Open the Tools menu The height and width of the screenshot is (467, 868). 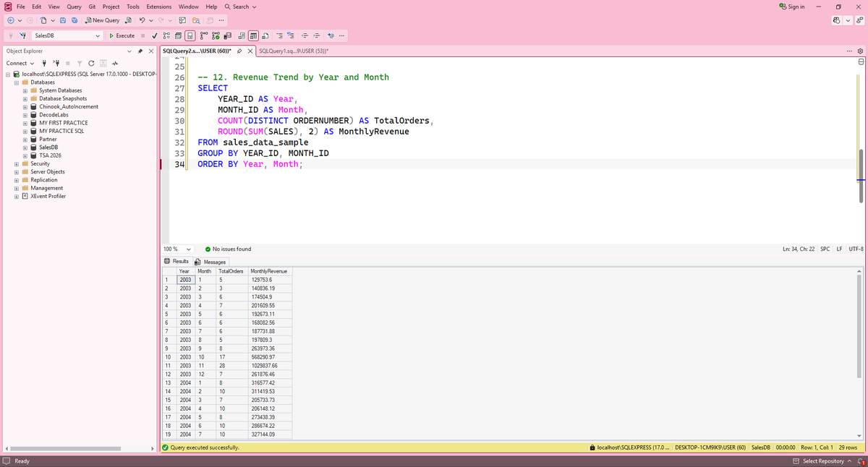coord(133,7)
